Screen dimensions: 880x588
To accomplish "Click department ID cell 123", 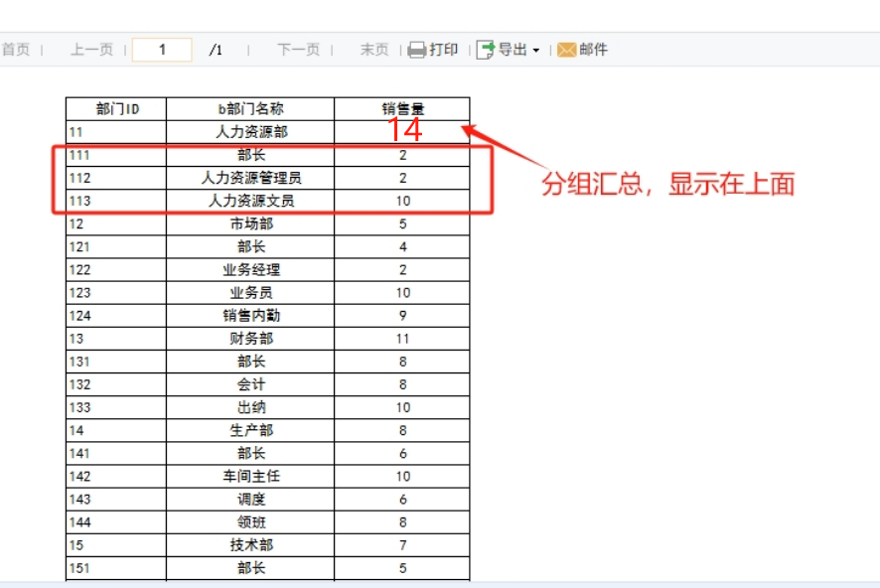I will click(x=116, y=293).
